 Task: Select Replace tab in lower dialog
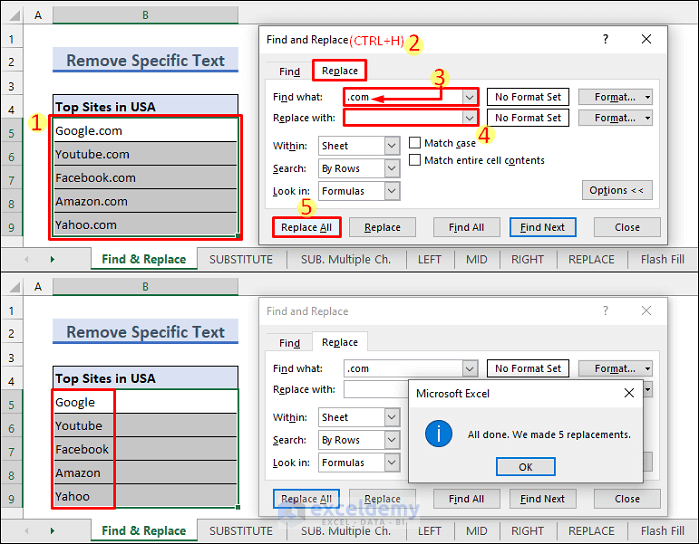340,342
